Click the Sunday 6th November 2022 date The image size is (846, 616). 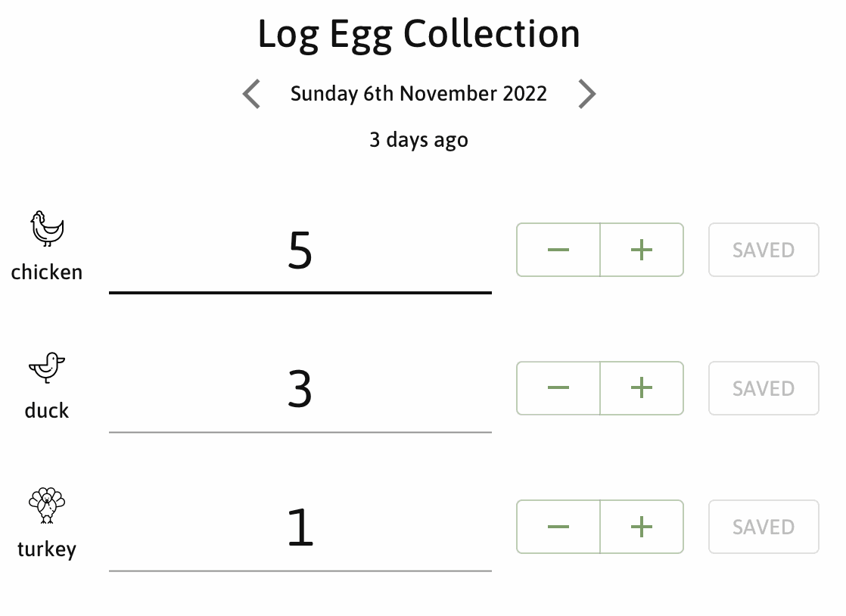point(418,94)
